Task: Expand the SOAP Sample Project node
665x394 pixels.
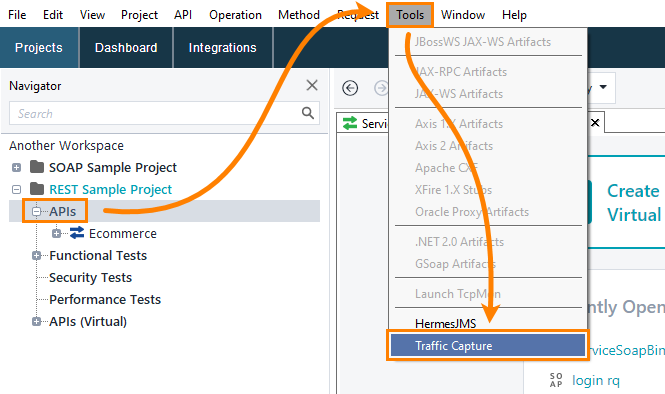Action: (17, 168)
